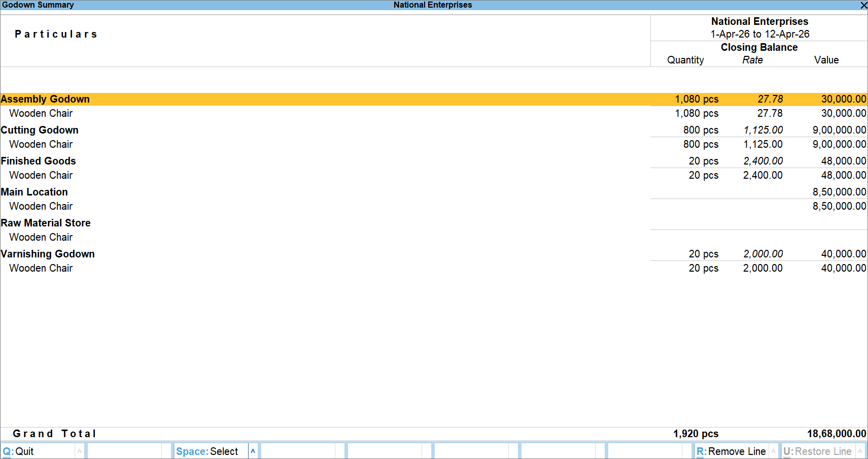Image resolution: width=868 pixels, height=459 pixels.
Task: Click Main Location value 8,50,000.00
Action: click(x=839, y=192)
